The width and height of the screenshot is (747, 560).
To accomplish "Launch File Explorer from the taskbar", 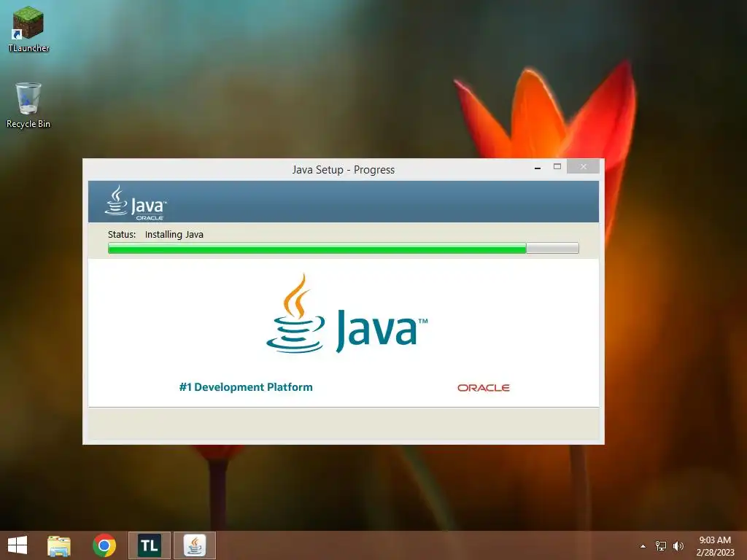I will coord(59,545).
